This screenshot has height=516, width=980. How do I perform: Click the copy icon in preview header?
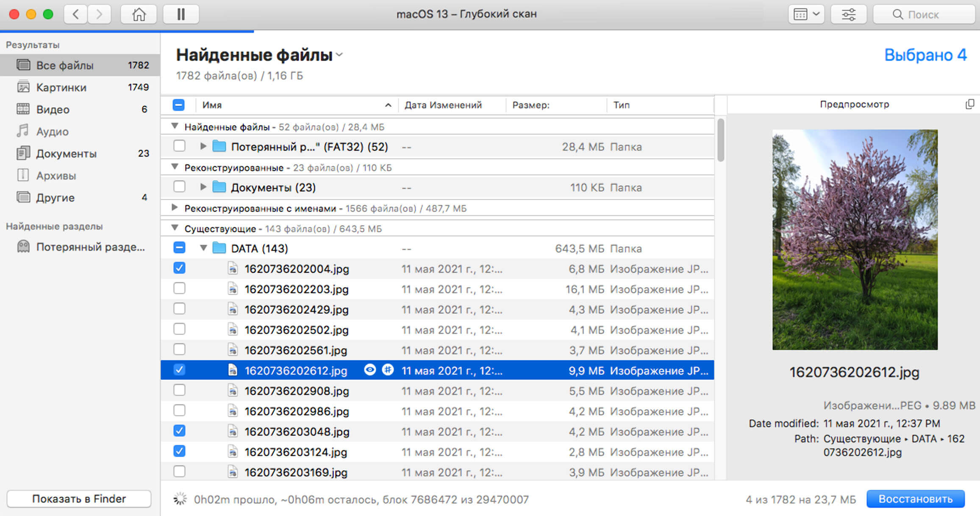969,104
